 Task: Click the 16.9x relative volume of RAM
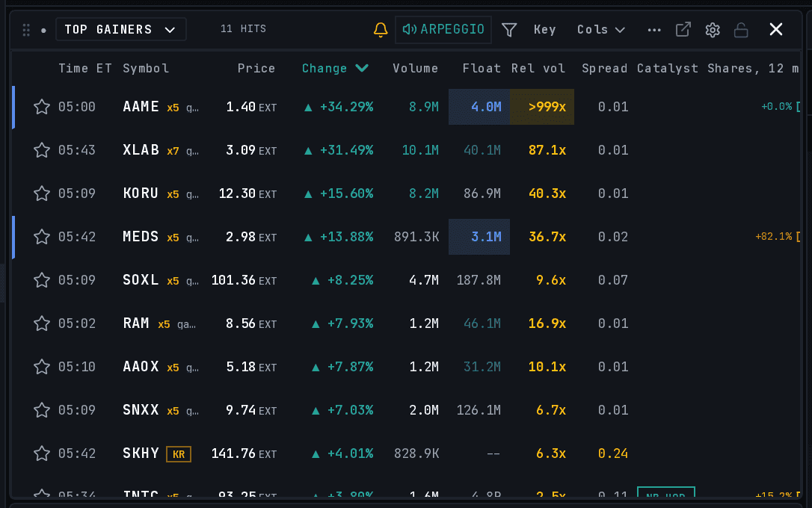[547, 323]
